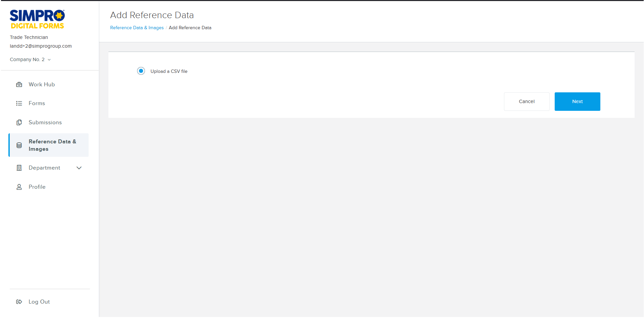Click the Profile person icon
The image size is (644, 318).
19,187
